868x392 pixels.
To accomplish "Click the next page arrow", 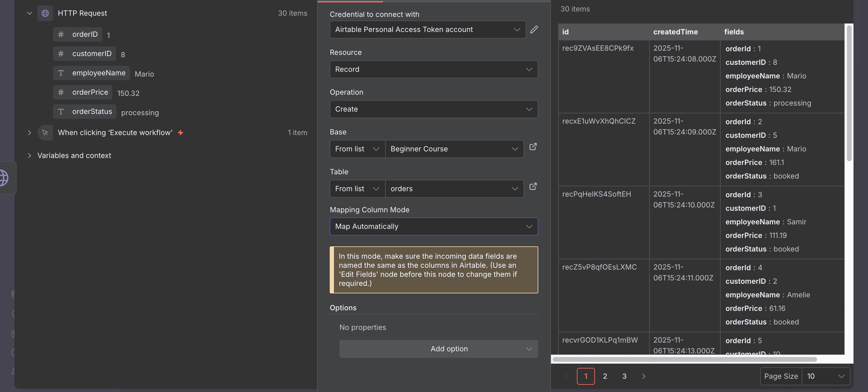I will (643, 376).
